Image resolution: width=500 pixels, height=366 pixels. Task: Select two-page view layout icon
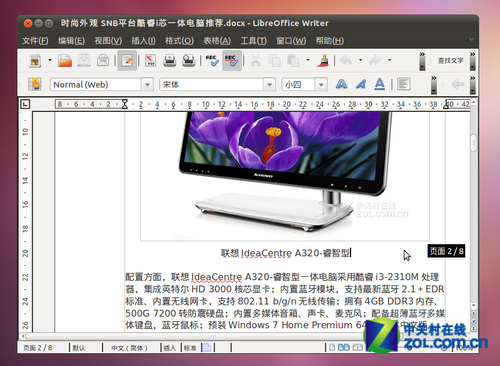point(344,348)
